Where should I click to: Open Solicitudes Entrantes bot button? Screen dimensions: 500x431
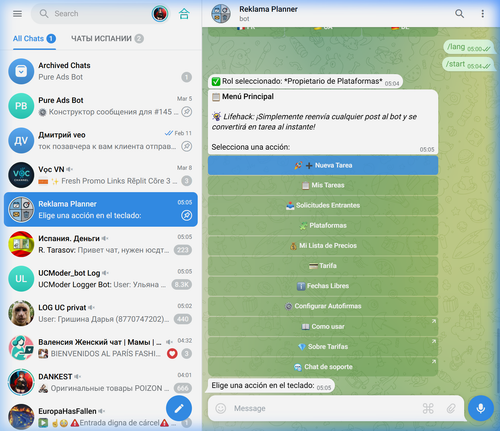(x=323, y=205)
